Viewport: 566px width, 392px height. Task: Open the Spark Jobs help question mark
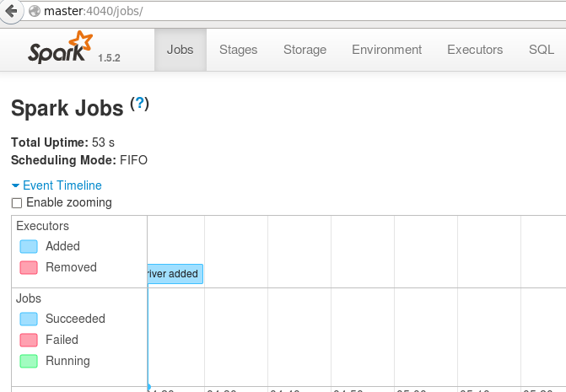pyautogui.click(x=139, y=105)
